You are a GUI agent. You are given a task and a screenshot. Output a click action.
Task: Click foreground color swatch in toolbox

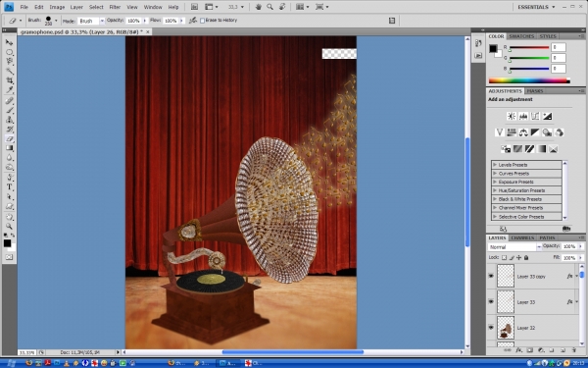click(x=7, y=243)
